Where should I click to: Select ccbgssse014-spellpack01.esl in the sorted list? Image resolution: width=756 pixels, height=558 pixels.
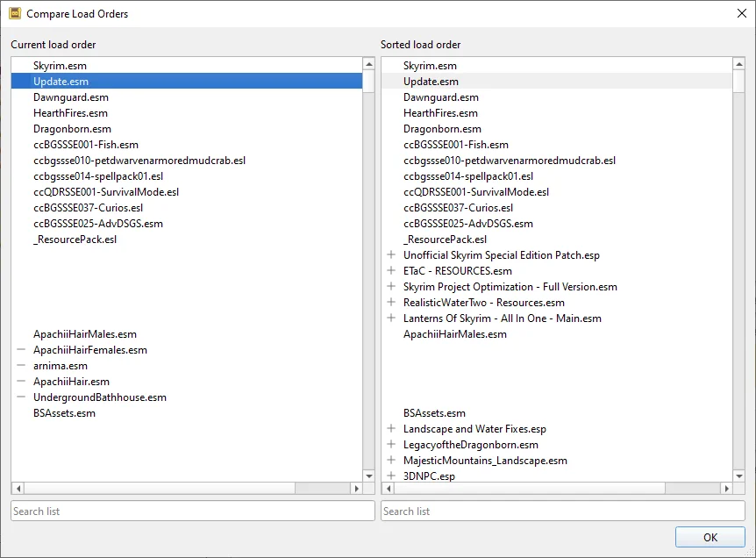pos(557,176)
